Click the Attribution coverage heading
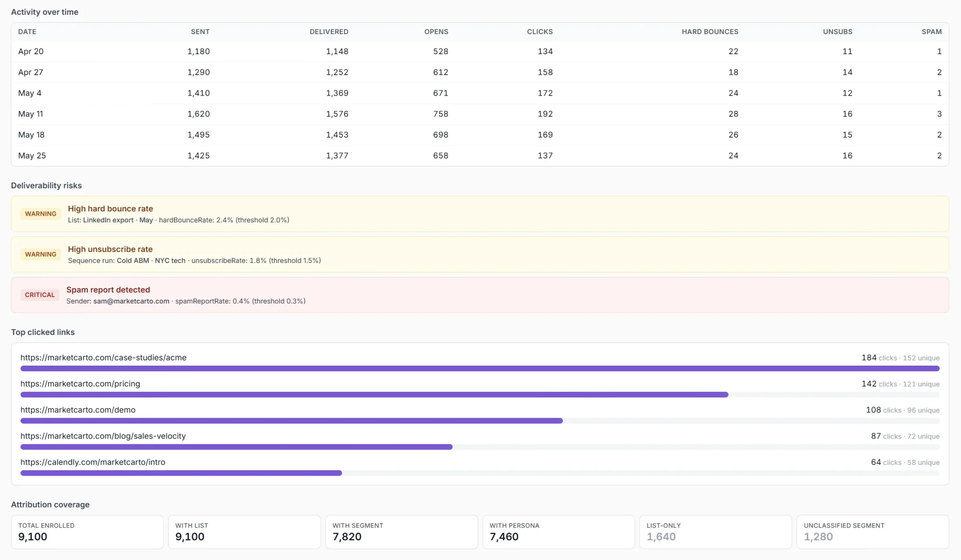This screenshot has width=961, height=560. point(50,505)
